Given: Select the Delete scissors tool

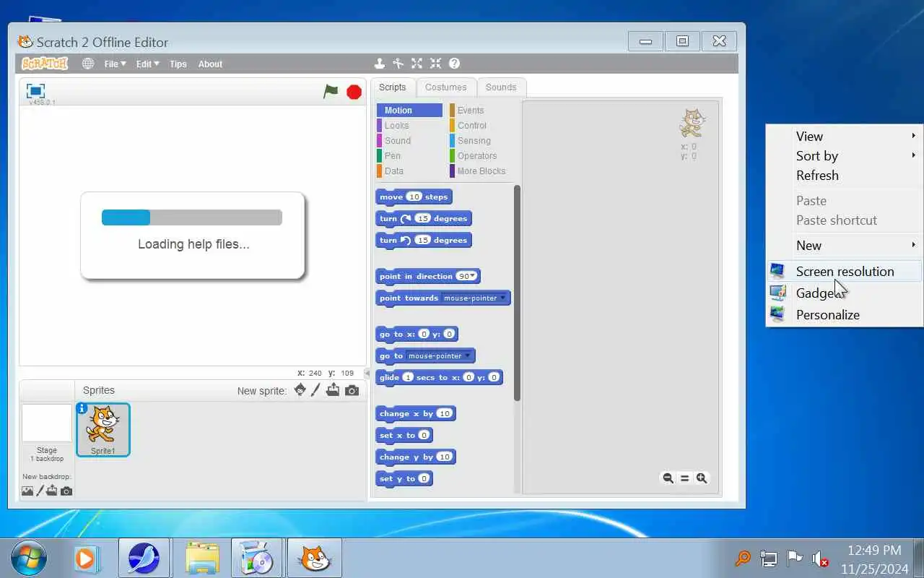Looking at the screenshot, I should 398,64.
